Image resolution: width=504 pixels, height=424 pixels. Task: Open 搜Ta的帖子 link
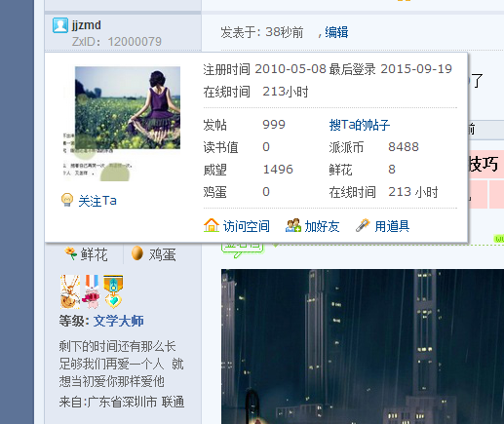coord(360,125)
